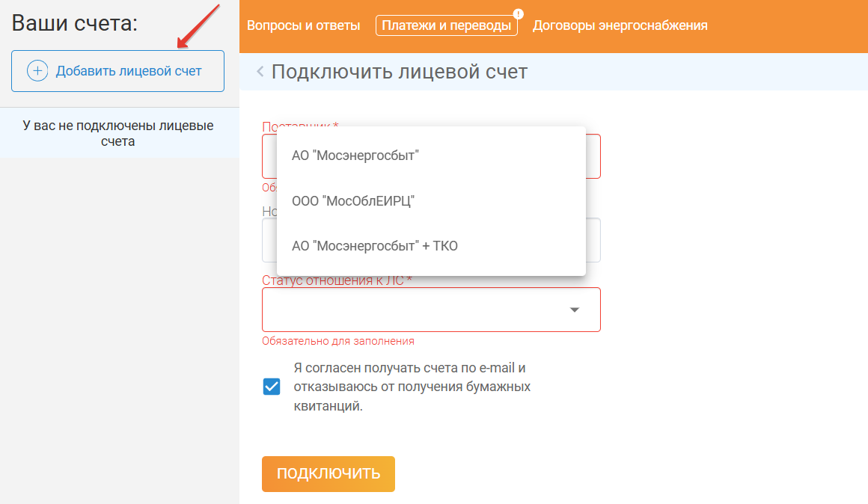Expand the Статус отношения к ЛС arrow

click(574, 310)
